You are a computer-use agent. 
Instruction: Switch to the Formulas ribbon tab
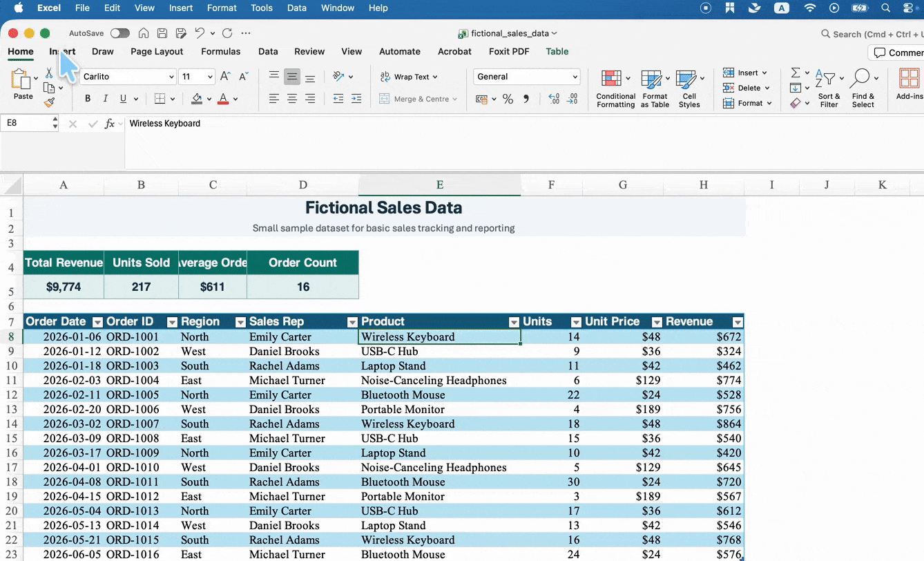[x=221, y=51]
